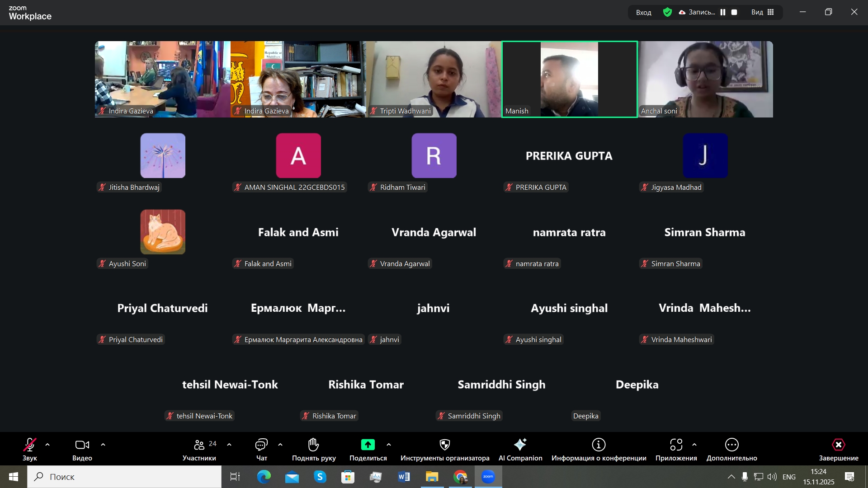
Task: Stop the recording with square button
Action: coord(734,12)
